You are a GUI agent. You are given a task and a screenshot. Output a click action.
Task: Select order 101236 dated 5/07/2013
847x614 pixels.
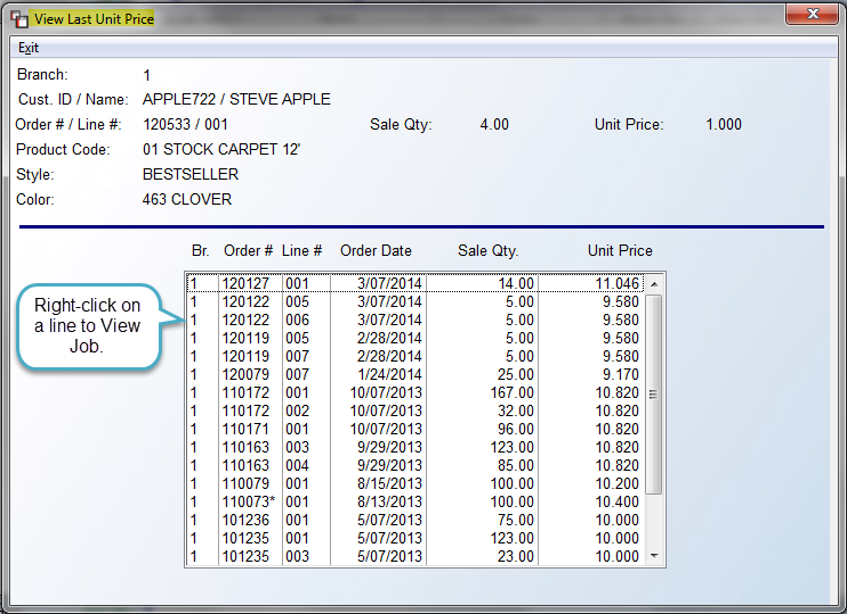point(415,520)
